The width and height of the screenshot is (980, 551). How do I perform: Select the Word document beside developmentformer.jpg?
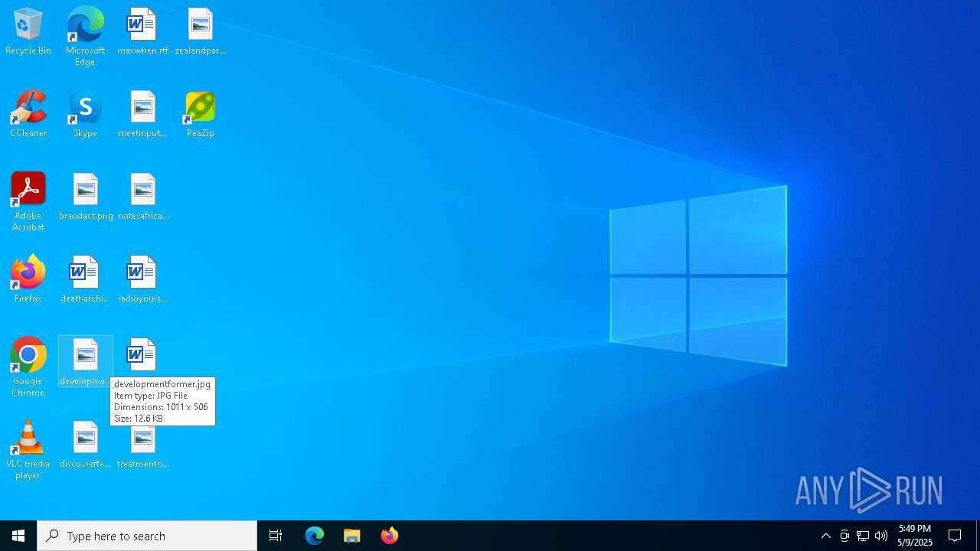coord(142,356)
